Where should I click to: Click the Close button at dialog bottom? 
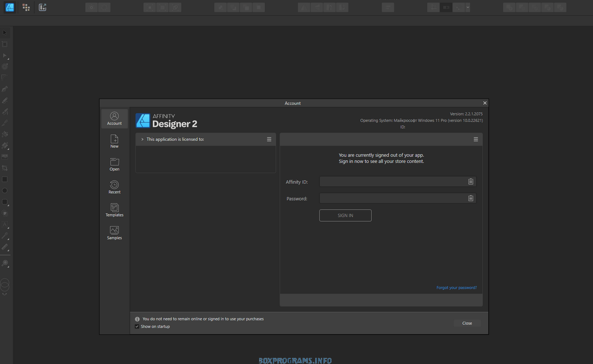point(467,323)
